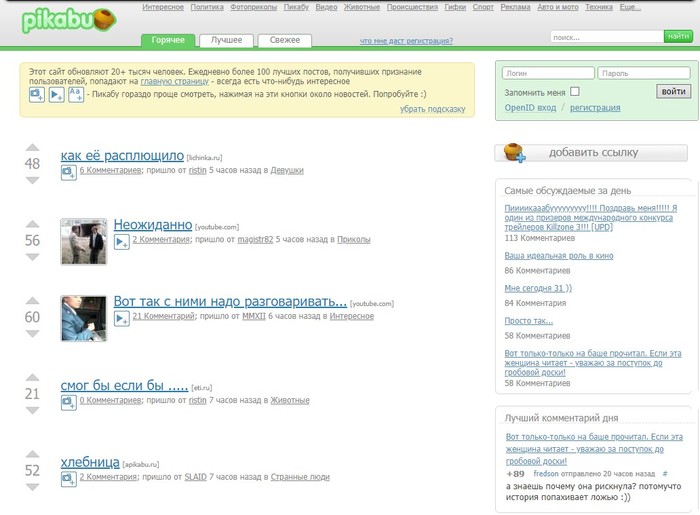Screen dimensions: 700x515
Task: Upvote the post "как её расплющило"
Action: pyautogui.click(x=32, y=147)
